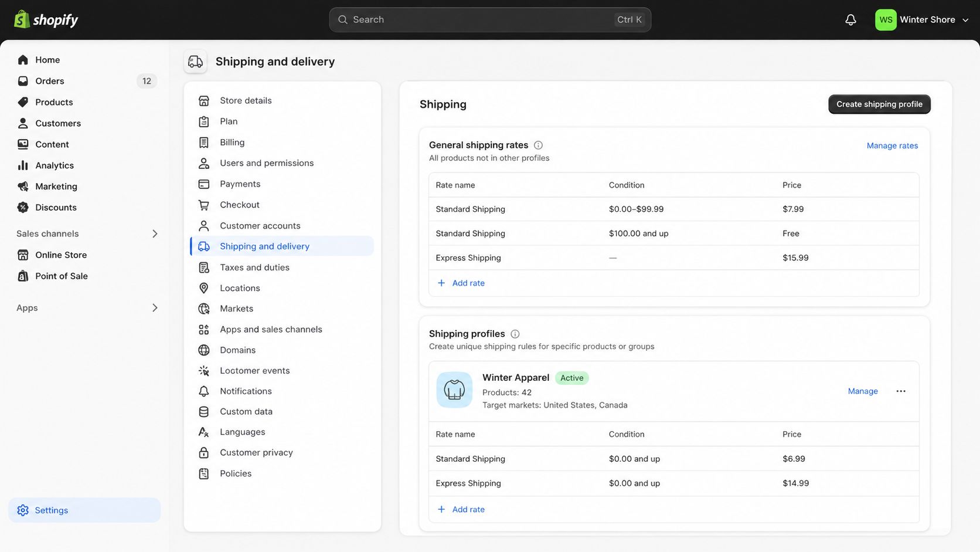Click the Orders inbox icon
Image resolution: width=980 pixels, height=552 pixels.
coord(23,81)
